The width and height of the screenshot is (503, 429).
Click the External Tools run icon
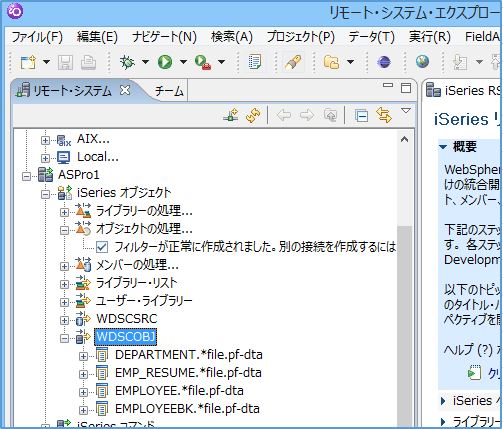203,62
